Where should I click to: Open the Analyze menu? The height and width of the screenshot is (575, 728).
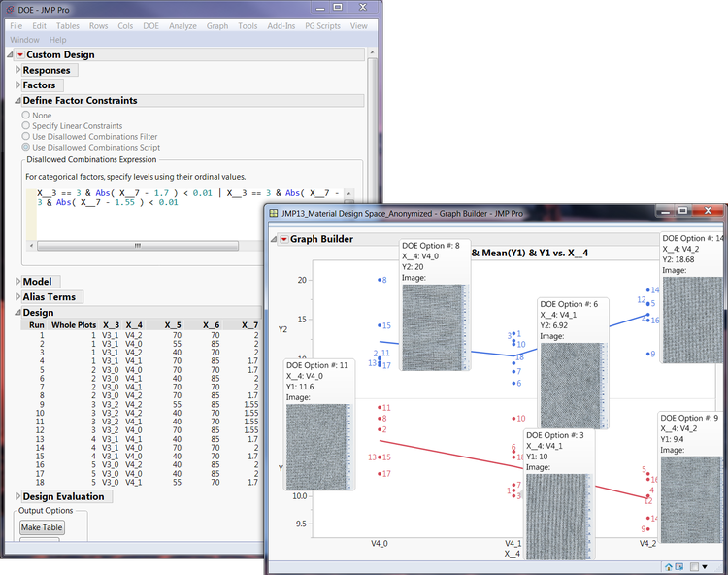coord(182,25)
